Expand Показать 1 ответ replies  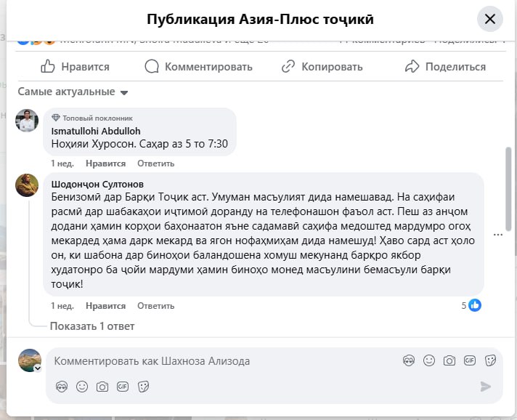92,326
